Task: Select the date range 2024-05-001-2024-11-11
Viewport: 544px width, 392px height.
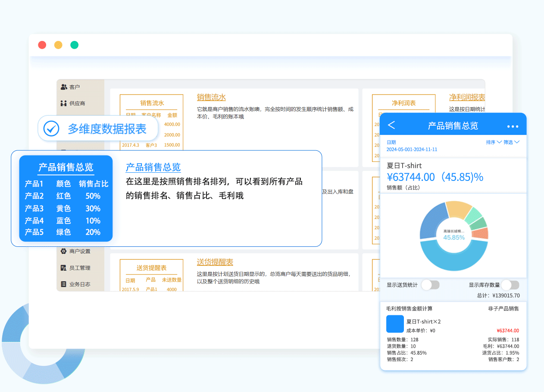Action: 412,149
